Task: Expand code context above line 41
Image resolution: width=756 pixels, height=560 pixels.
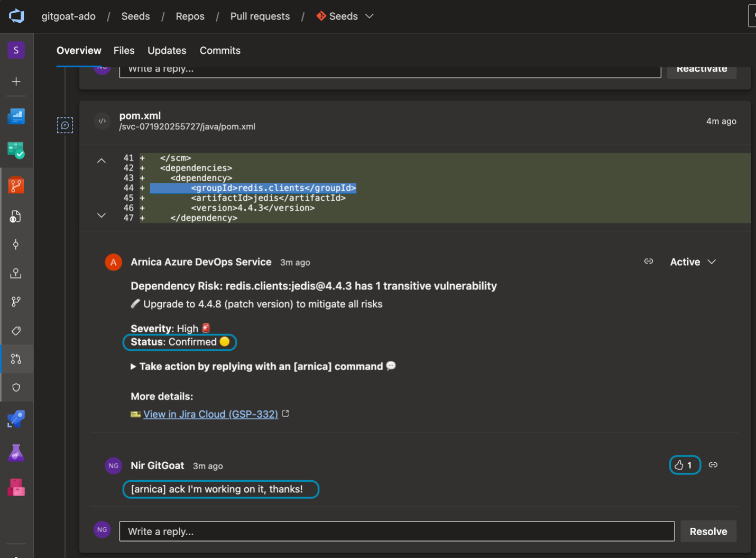Action: [x=102, y=161]
